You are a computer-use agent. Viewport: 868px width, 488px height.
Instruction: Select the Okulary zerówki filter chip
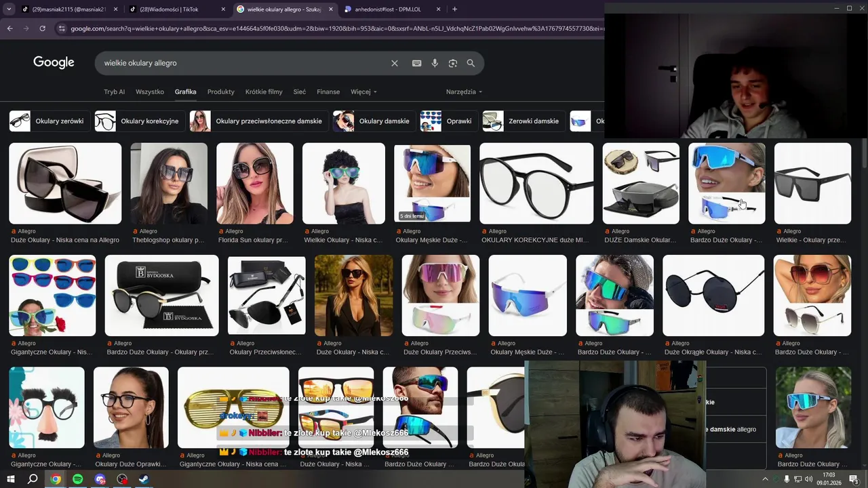[x=48, y=121]
